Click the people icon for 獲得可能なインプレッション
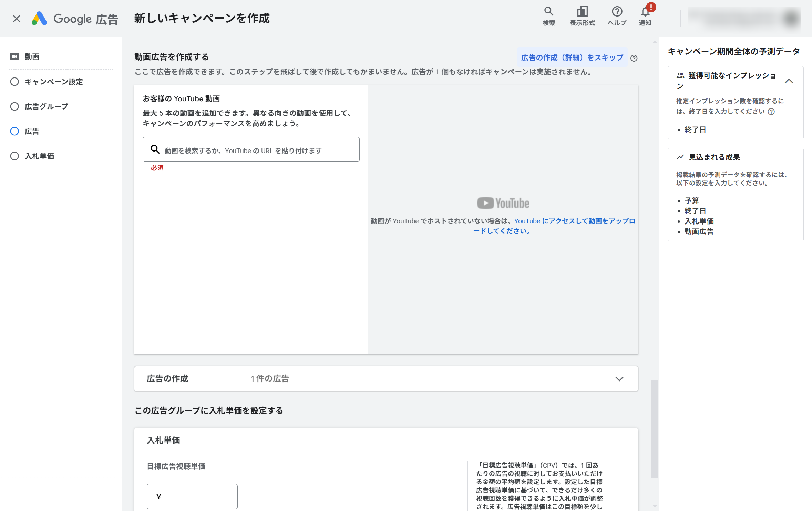 click(680, 75)
